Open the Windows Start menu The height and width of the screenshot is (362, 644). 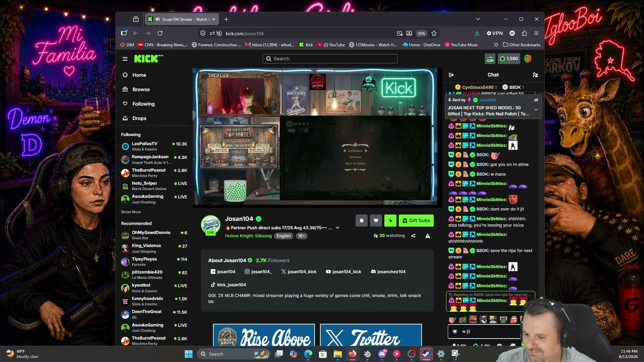[x=189, y=354]
